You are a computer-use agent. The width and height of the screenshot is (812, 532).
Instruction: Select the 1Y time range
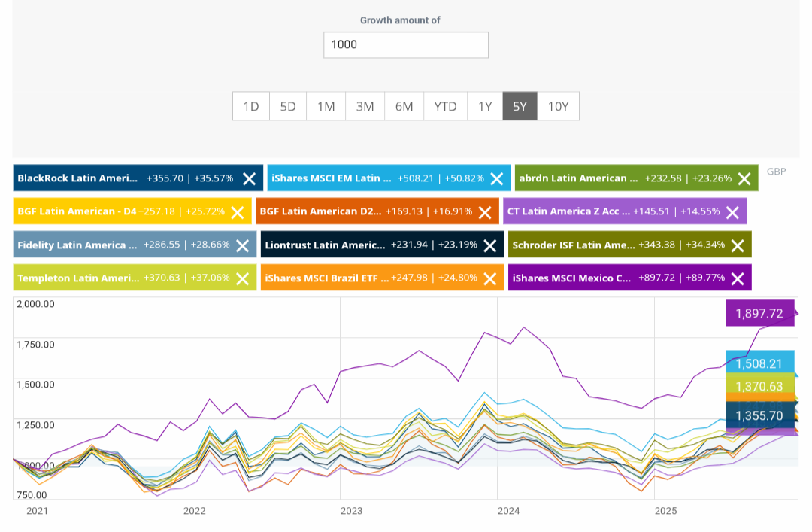(x=485, y=106)
